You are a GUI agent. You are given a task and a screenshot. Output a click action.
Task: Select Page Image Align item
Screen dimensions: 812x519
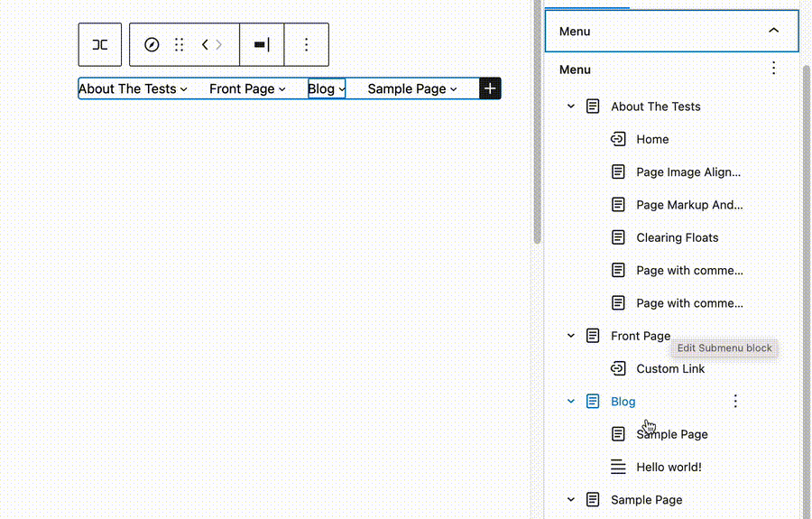click(688, 172)
